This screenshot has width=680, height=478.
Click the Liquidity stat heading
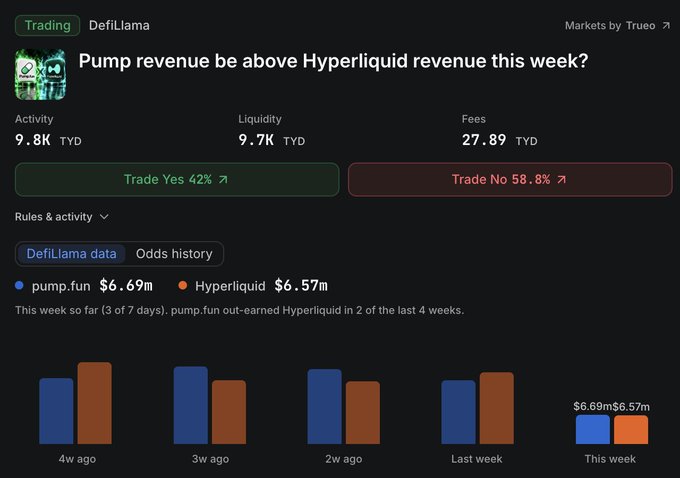[260, 119]
